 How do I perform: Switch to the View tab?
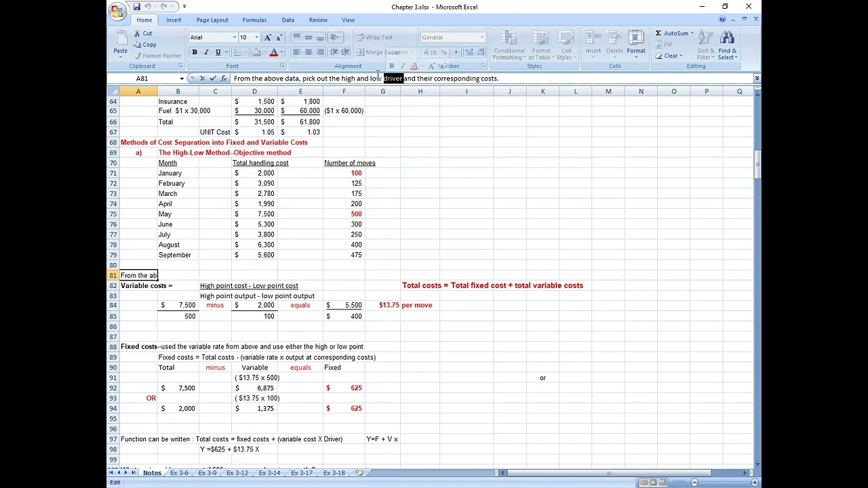(348, 20)
